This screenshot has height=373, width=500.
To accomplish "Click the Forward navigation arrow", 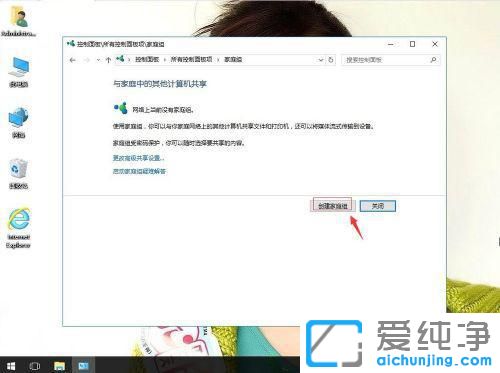I will [87, 60].
